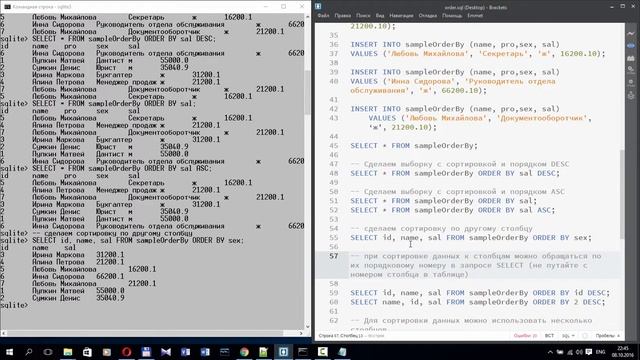Click the Пробелы indentation setting in status bar
640x360 pixels.
pos(607,336)
